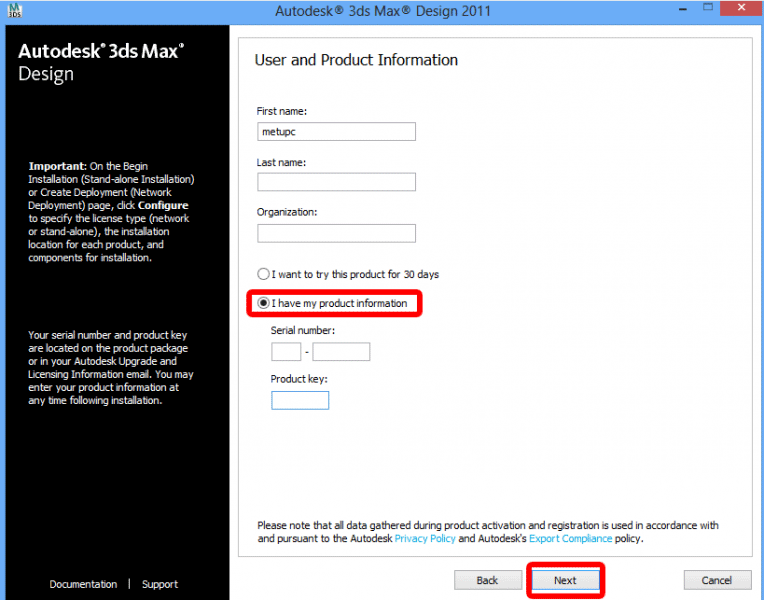Screen dimensions: 764x600
Task: Click the Organization text box
Action: coord(336,233)
